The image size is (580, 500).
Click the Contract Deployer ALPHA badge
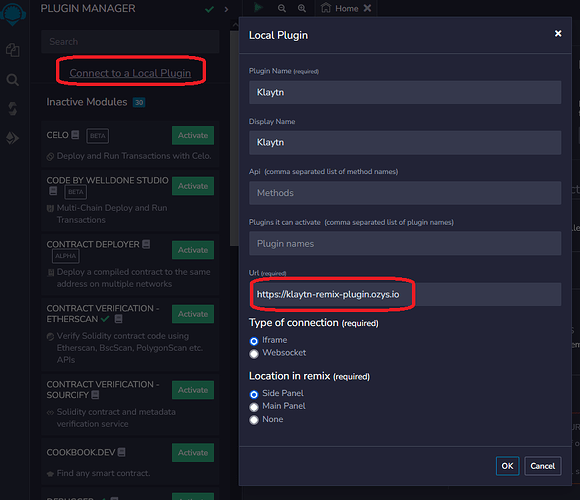(66, 256)
